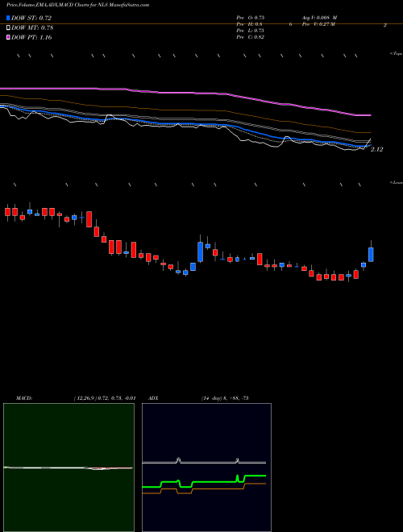Open the green MACD indicator panel
Screen dimensions: 403x532
pyautogui.click(x=69, y=468)
